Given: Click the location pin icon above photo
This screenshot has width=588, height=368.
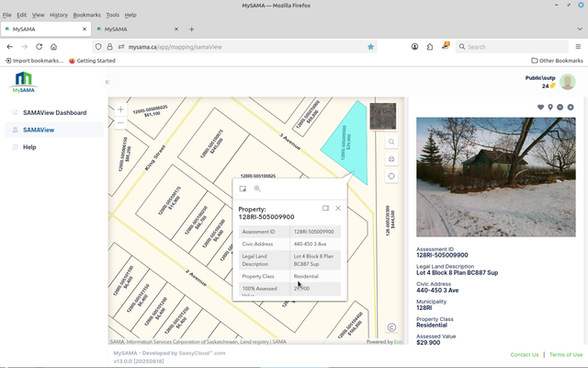Looking at the screenshot, I should (x=551, y=107).
